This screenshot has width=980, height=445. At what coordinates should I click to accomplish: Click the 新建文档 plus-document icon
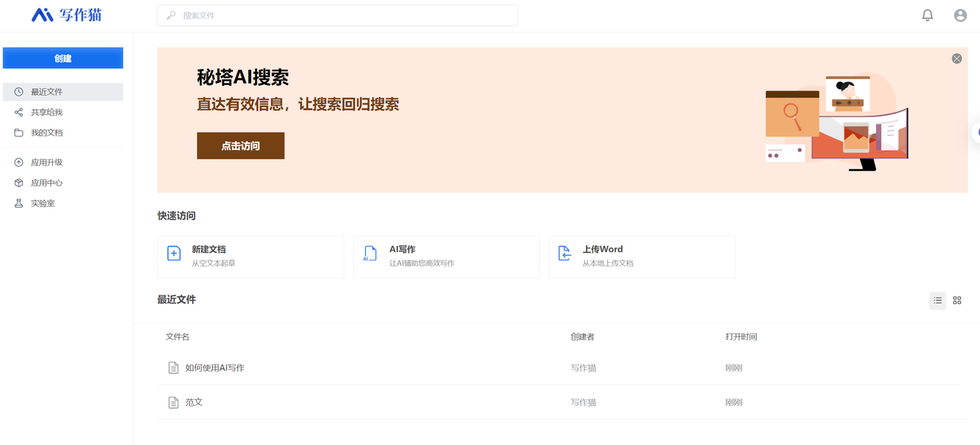tap(174, 254)
